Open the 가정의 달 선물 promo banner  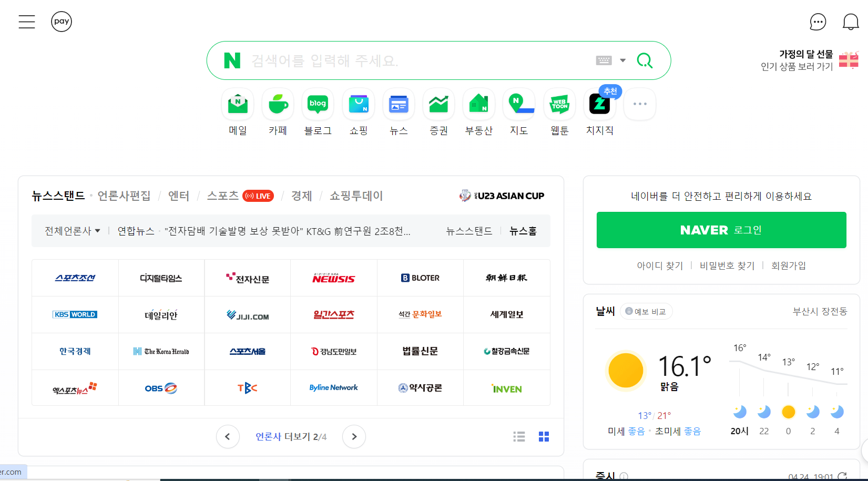point(810,60)
